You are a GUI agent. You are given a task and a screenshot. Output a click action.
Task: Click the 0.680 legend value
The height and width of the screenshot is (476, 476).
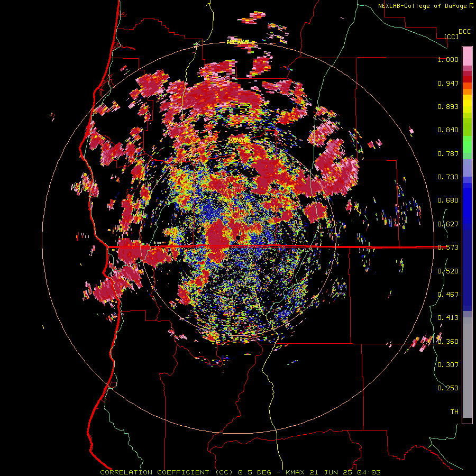pyautogui.click(x=448, y=200)
